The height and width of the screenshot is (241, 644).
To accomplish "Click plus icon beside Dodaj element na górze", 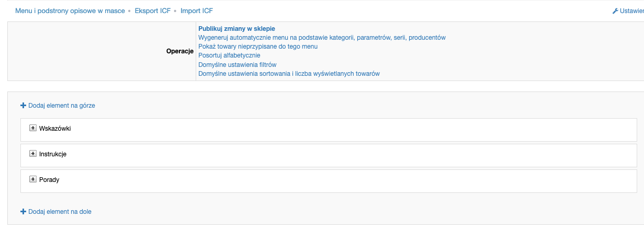I will (23, 105).
